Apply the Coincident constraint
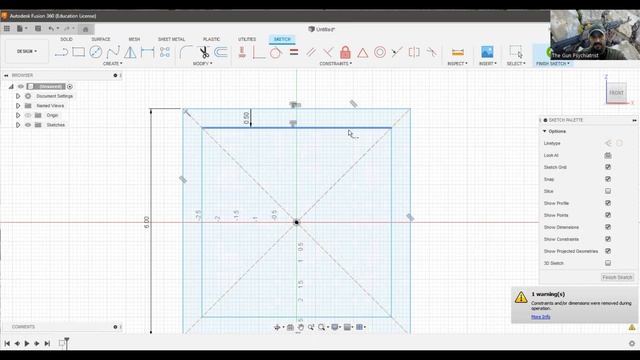 259,52
